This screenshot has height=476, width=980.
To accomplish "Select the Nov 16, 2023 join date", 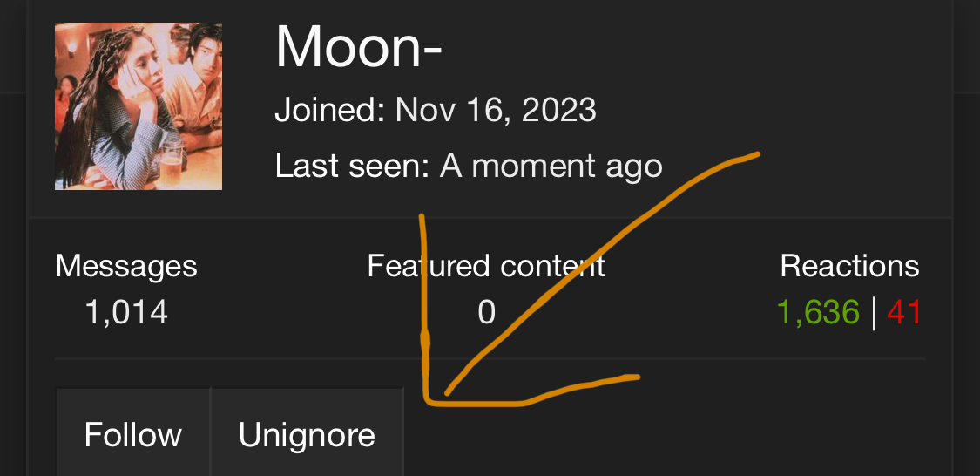I will (x=497, y=111).
